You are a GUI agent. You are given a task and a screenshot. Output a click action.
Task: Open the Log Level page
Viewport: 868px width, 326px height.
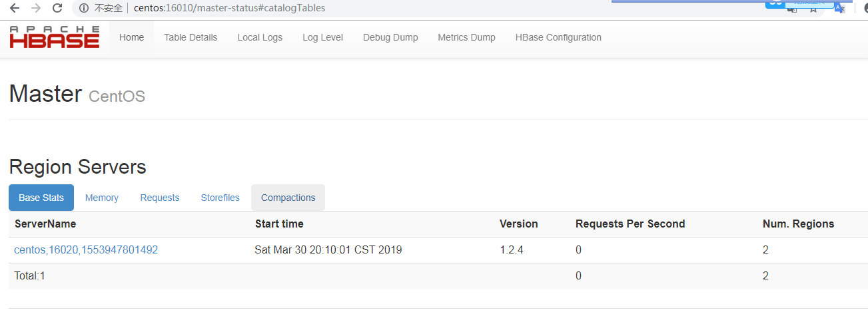[322, 38]
